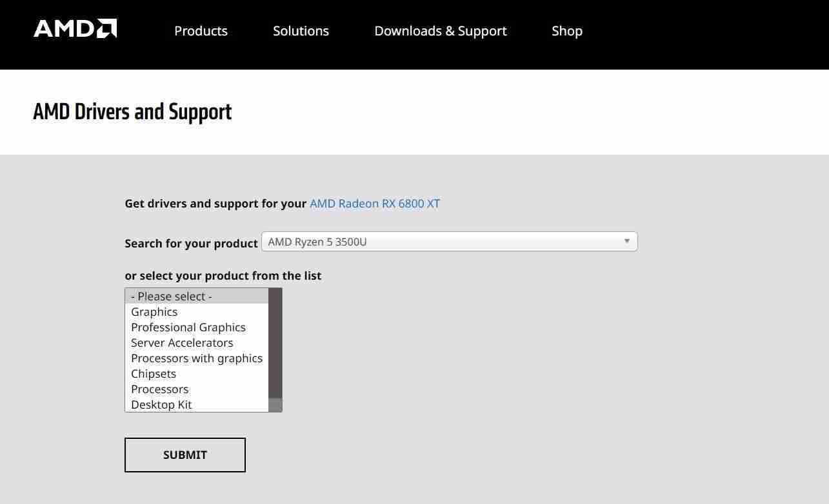Open the Downloads & Support menu
Image resolution: width=829 pixels, height=504 pixels.
pos(441,31)
